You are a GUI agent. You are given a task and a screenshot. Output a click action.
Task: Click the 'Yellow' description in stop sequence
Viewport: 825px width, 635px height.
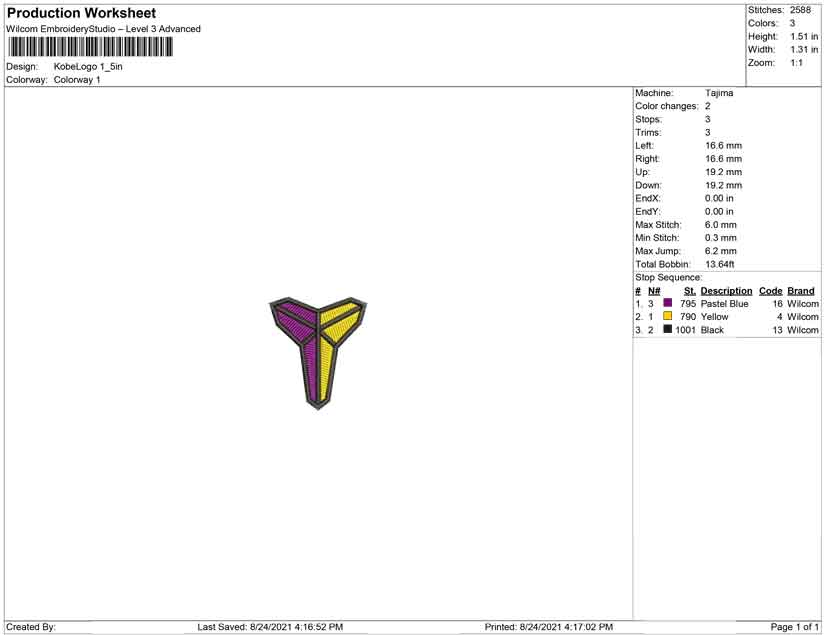click(715, 317)
